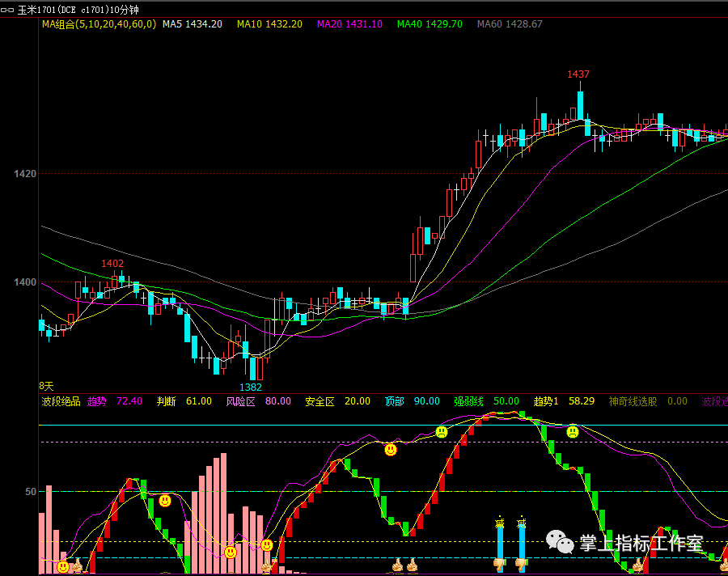Select the MA60 1428.67 legend entry
The height and width of the screenshot is (576, 728).
click(510, 24)
